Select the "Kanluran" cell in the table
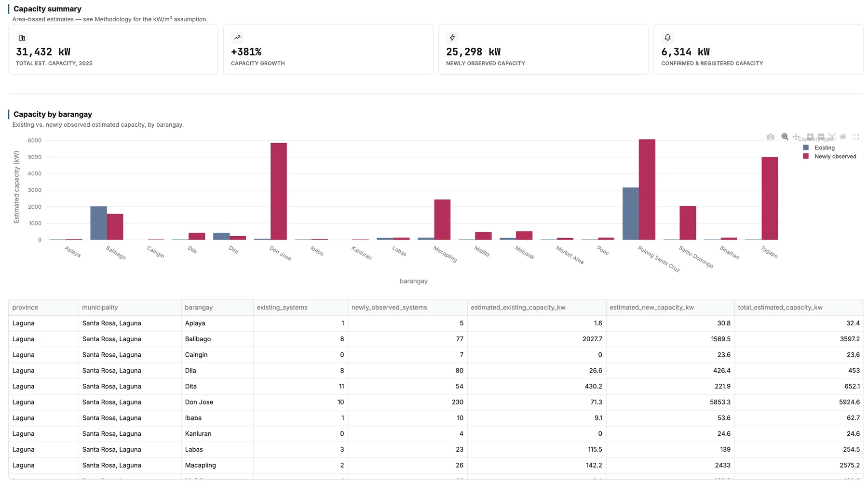This screenshot has height=483, width=868. tap(217, 434)
